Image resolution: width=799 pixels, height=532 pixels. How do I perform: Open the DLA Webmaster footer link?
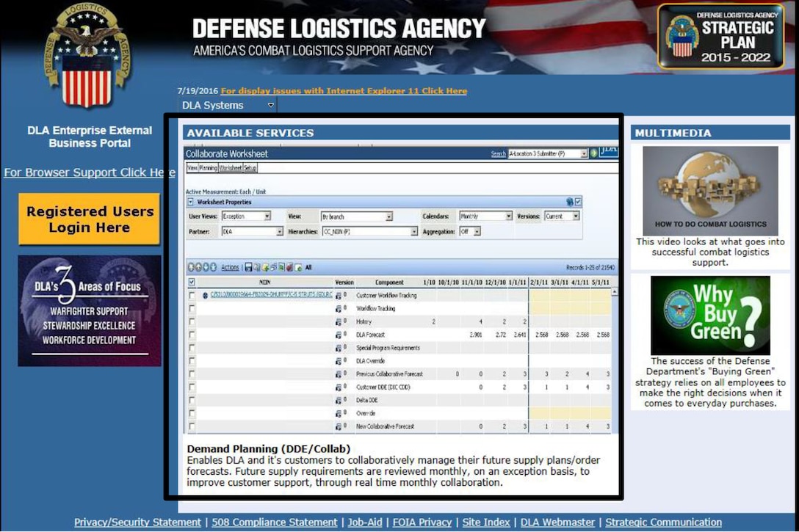point(557,522)
